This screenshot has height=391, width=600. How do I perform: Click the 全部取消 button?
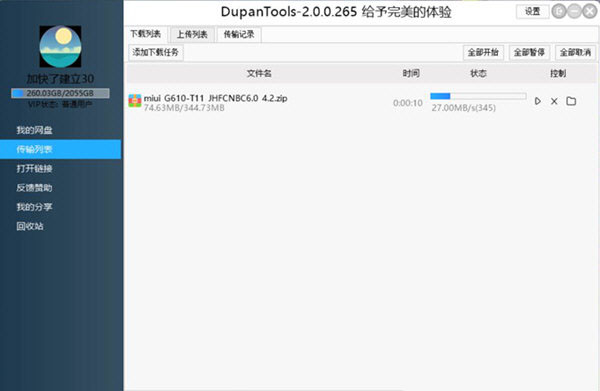tap(576, 52)
